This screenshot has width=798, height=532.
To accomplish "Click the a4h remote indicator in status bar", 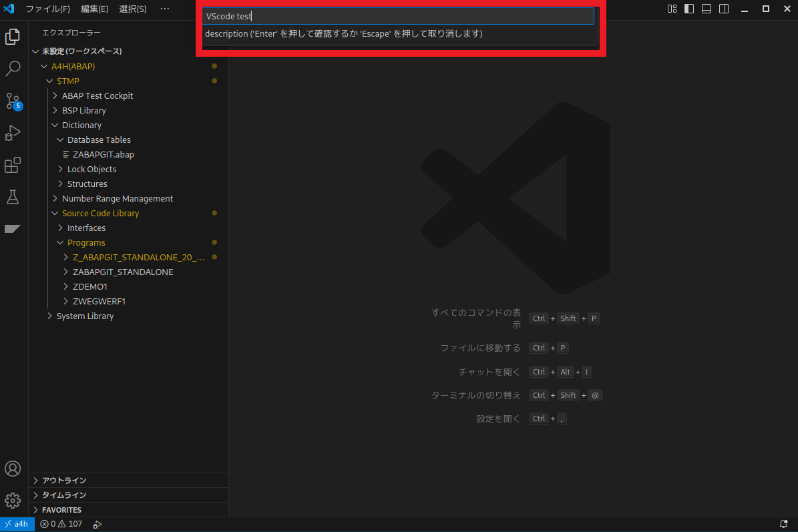I will coord(17,523).
